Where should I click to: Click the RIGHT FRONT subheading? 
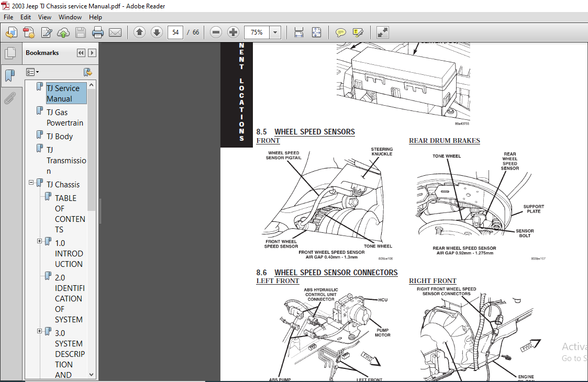tap(432, 281)
